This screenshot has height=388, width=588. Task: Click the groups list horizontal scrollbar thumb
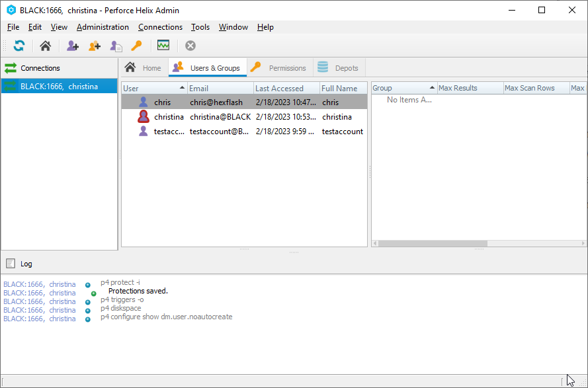433,243
